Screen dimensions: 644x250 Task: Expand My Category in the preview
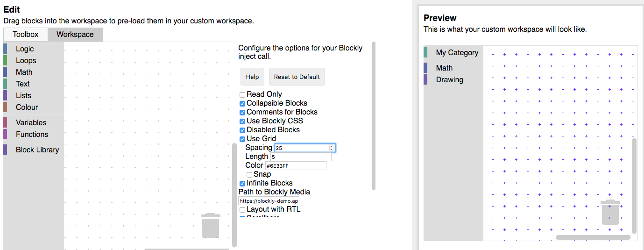click(457, 52)
